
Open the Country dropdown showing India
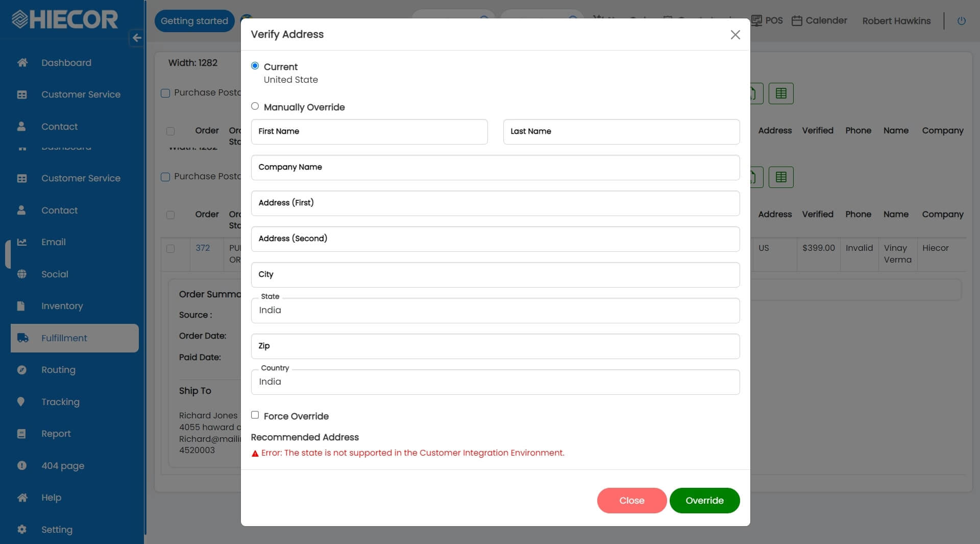[x=495, y=382]
